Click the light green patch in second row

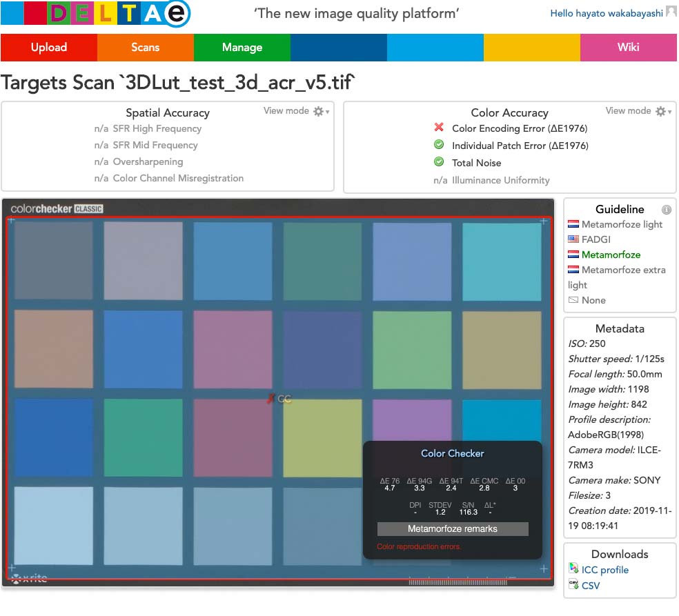pos(412,350)
